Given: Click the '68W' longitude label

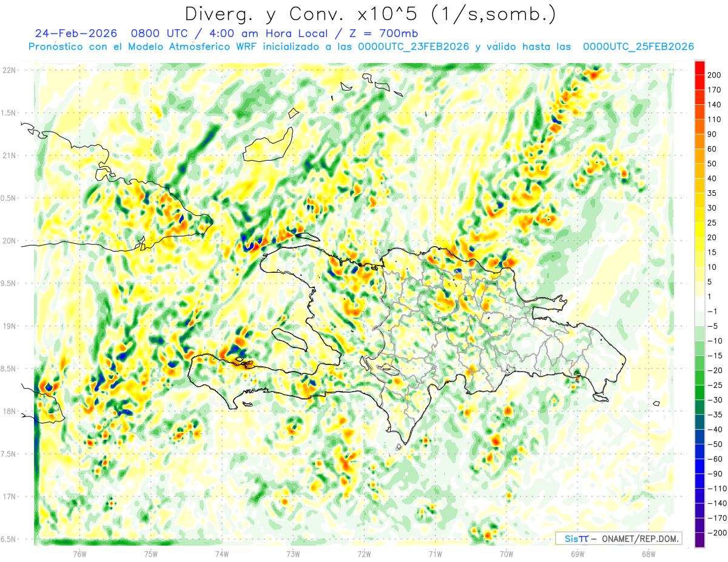Looking at the screenshot, I should [649, 554].
